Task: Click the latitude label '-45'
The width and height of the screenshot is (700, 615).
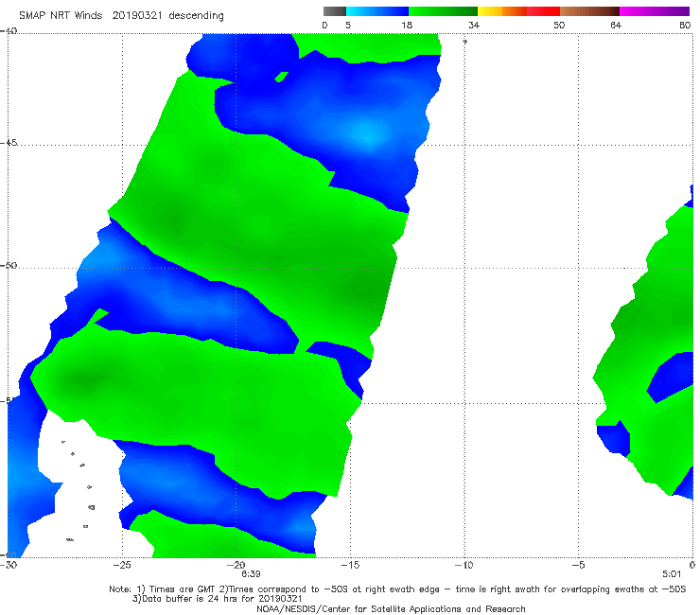Action: (x=9, y=143)
